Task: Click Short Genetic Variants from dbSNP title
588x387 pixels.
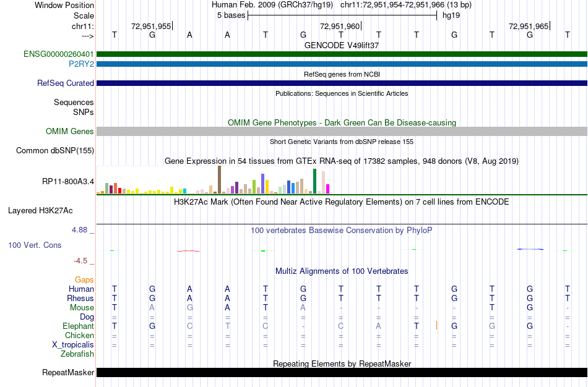Action: tap(342, 142)
